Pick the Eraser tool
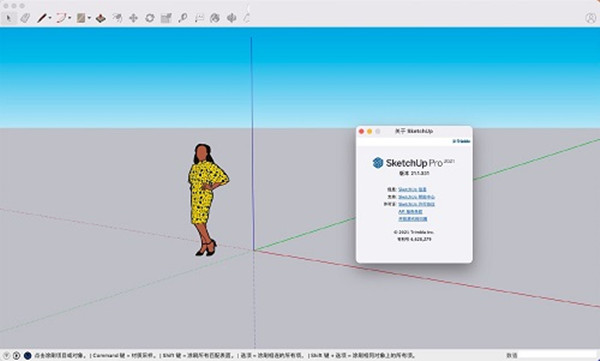This screenshot has width=600, height=361. pos(25,18)
